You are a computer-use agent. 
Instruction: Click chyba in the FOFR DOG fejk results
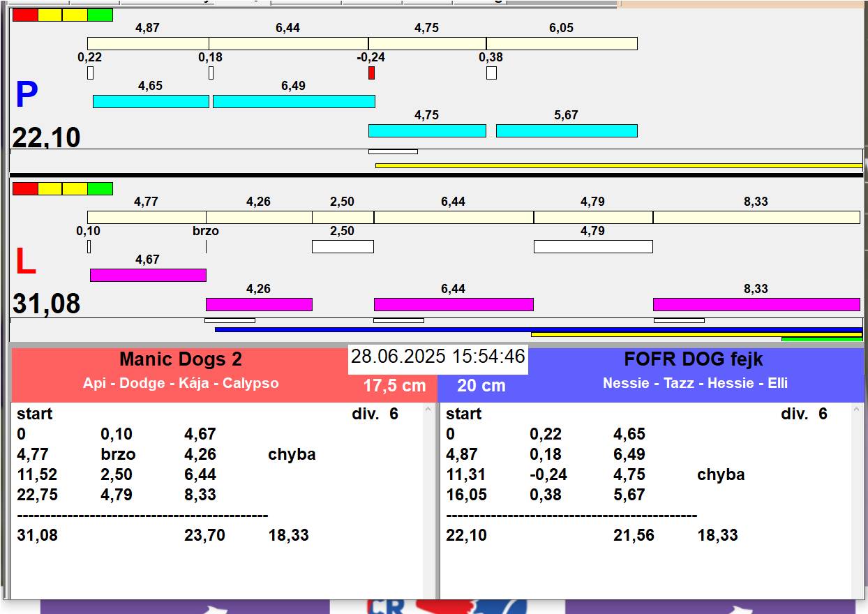pyautogui.click(x=721, y=474)
